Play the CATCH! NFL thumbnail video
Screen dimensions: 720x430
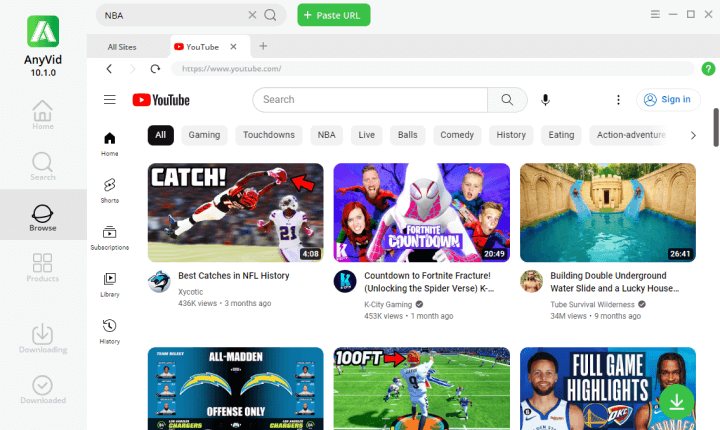pyautogui.click(x=236, y=213)
